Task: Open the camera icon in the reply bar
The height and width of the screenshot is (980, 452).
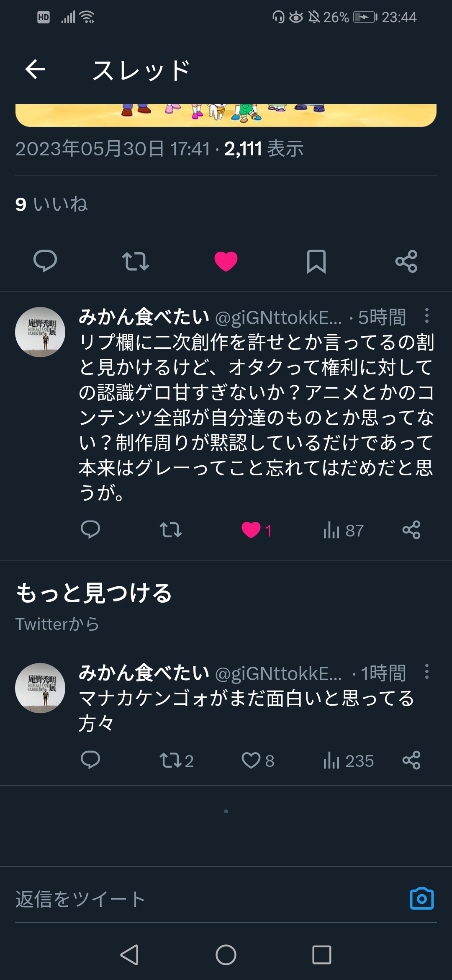Action: pos(422,899)
